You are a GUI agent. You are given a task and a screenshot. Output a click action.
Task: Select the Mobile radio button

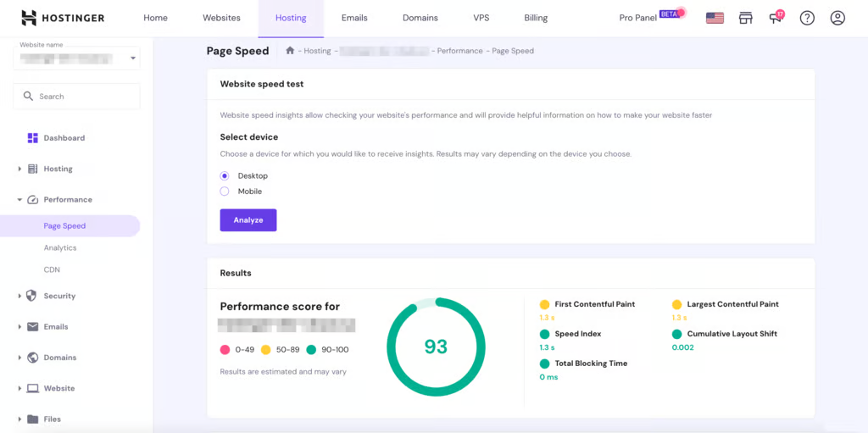click(x=225, y=192)
